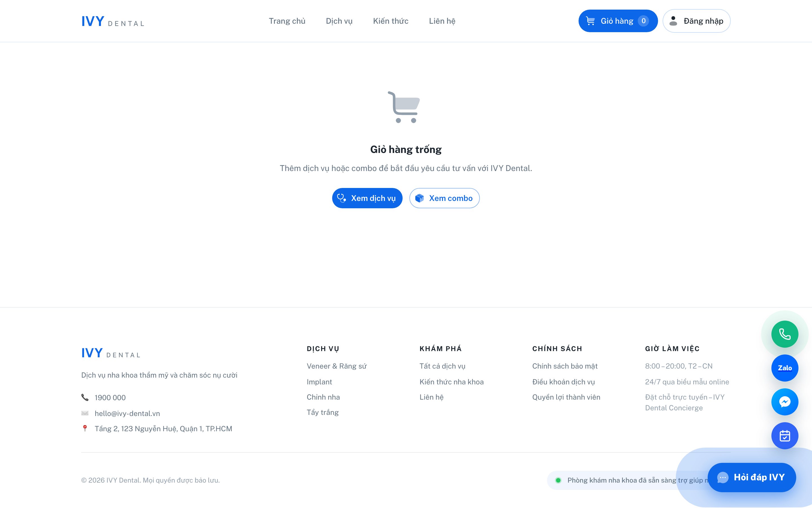Click the CHÍNH SÁCH footer column heading
Image resolution: width=812 pixels, height=508 pixels.
tap(557, 349)
